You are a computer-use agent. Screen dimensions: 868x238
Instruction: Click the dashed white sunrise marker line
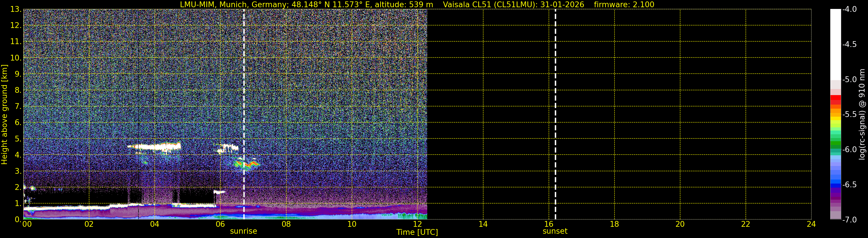(244, 114)
